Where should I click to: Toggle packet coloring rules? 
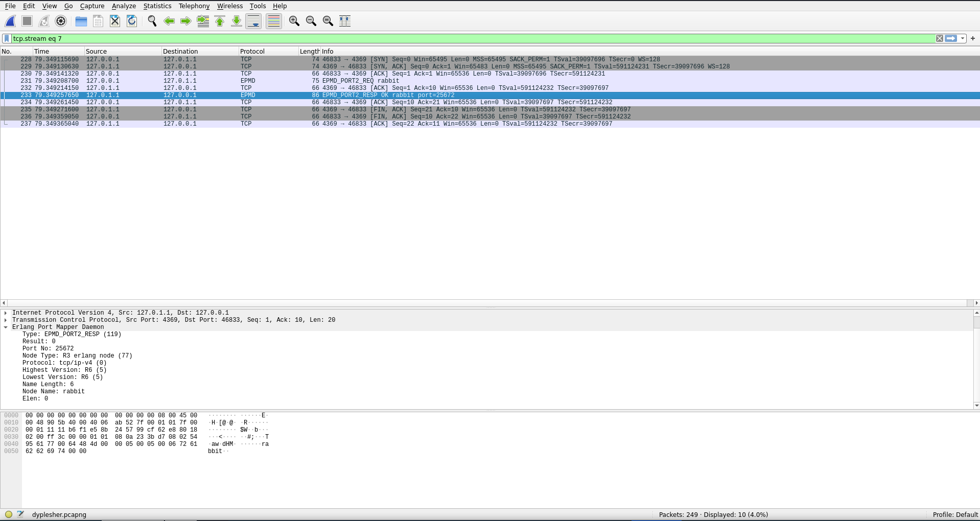tap(274, 21)
